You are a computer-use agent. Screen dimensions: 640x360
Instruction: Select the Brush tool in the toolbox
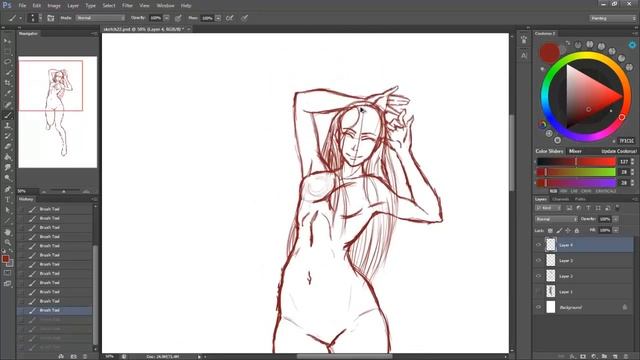tap(7, 115)
